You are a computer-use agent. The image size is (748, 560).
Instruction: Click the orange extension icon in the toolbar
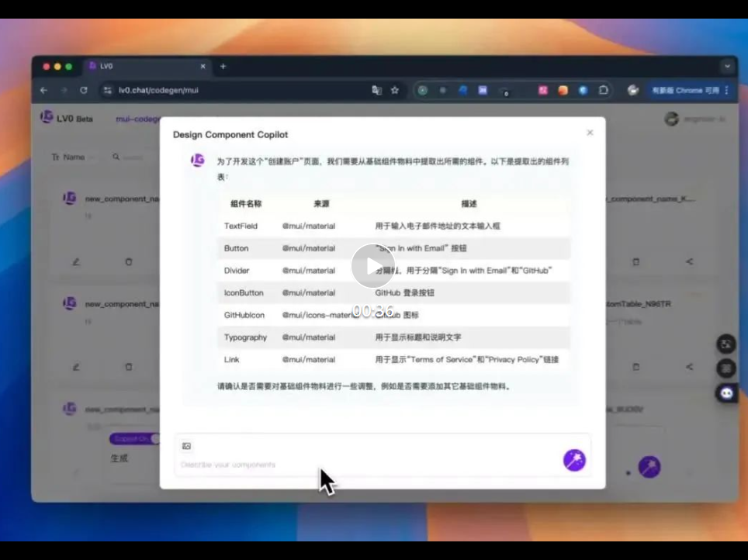(563, 90)
